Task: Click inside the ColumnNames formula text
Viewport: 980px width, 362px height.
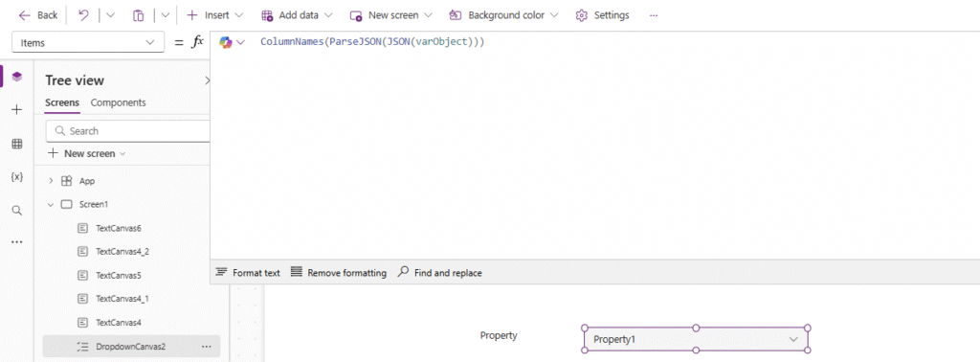Action: coord(372,42)
